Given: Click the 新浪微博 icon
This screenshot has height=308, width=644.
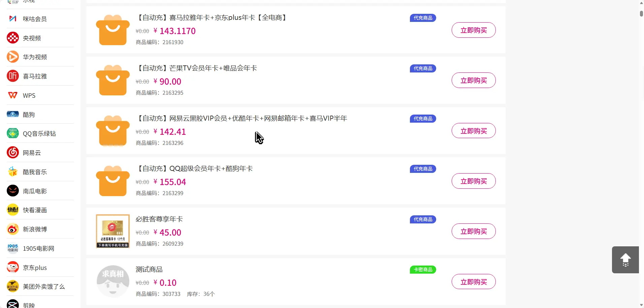Looking at the screenshot, I should tap(13, 229).
